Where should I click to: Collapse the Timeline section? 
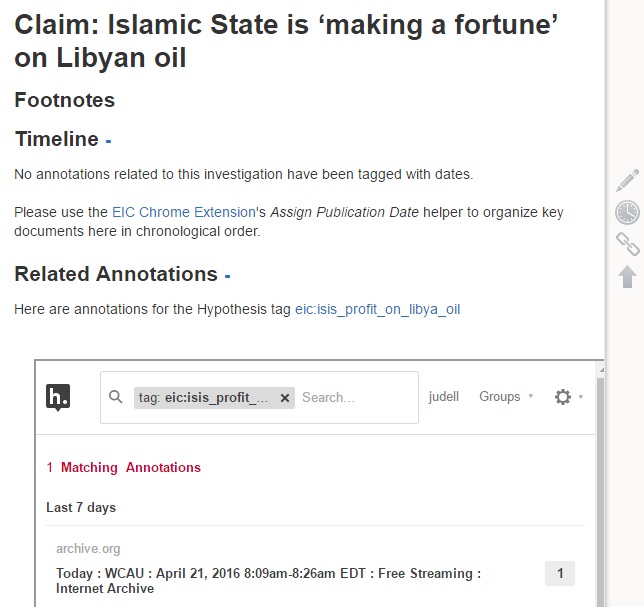point(108,140)
